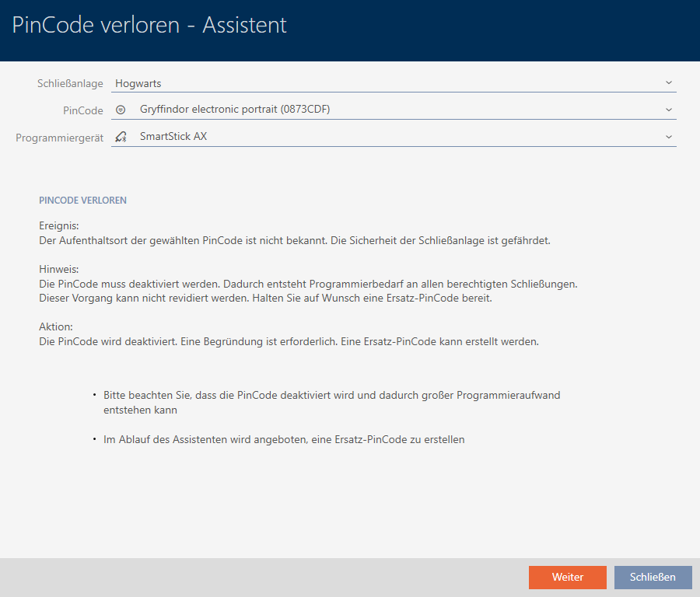This screenshot has width=700, height=597.
Task: Expand the Schließanlage dropdown arrow
Action: (x=668, y=82)
